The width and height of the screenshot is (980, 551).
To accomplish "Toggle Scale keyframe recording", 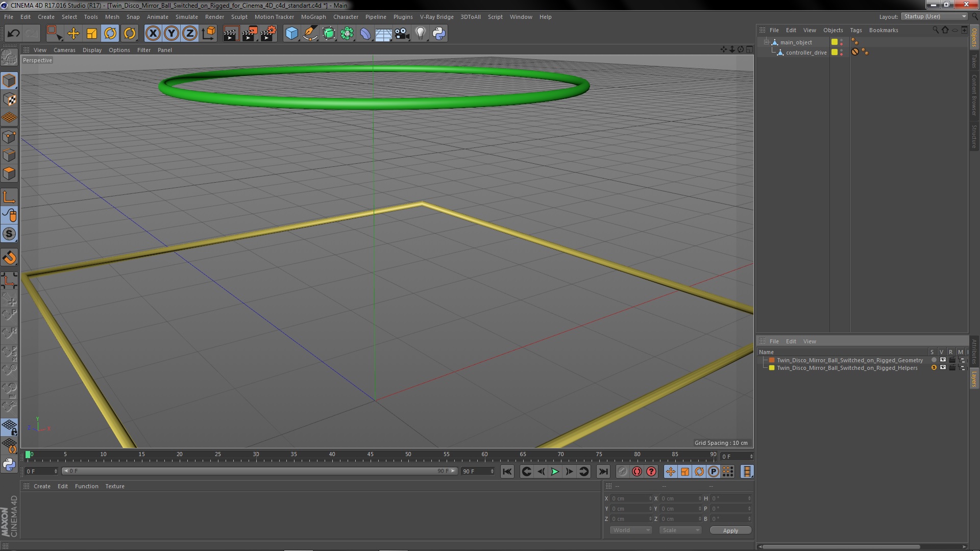I will [x=685, y=471].
